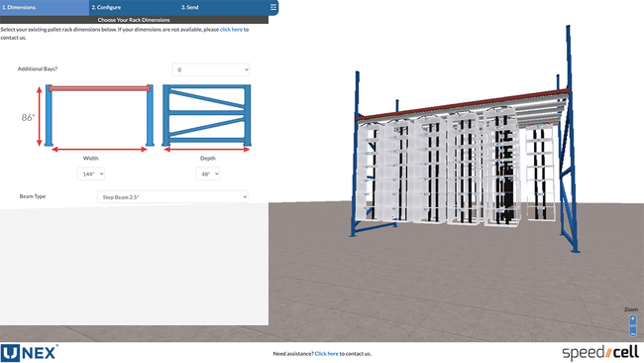Image resolution: width=644 pixels, height=363 pixels.
Task: Open the hamburger menu icon in header
Action: tap(273, 7)
